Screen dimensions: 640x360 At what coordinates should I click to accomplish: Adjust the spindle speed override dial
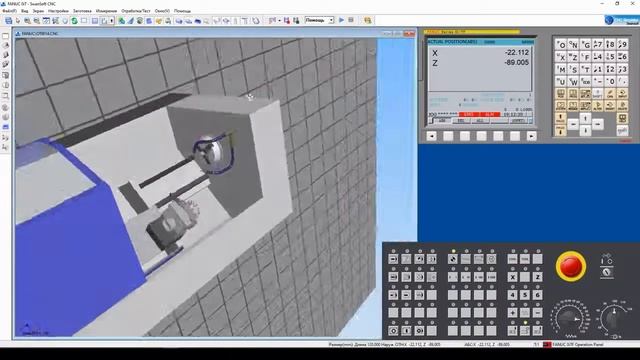pos(613,318)
